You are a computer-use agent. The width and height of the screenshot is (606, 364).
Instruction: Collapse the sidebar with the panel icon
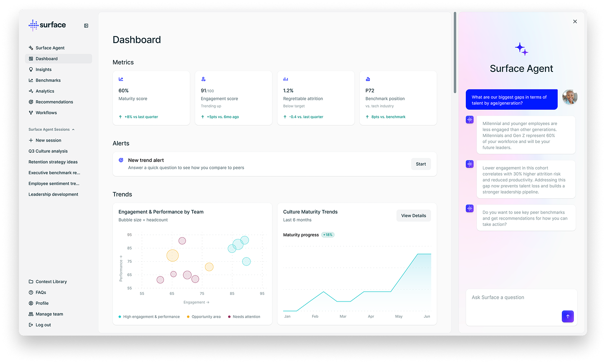86,26
